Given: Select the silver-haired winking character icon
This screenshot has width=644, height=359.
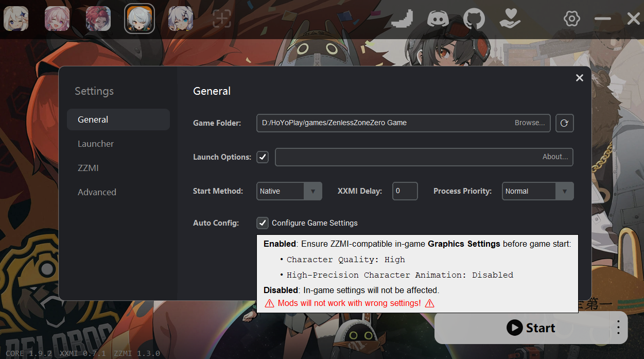Looking at the screenshot, I should click(181, 19).
